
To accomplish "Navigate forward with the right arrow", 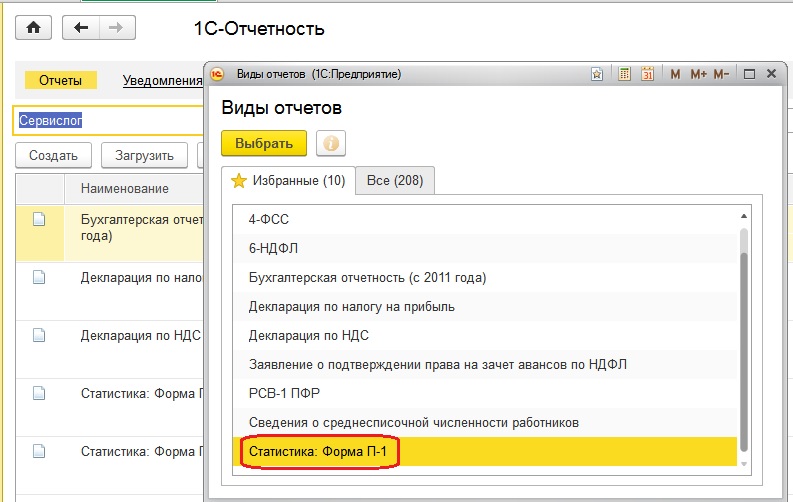I will pos(117,28).
